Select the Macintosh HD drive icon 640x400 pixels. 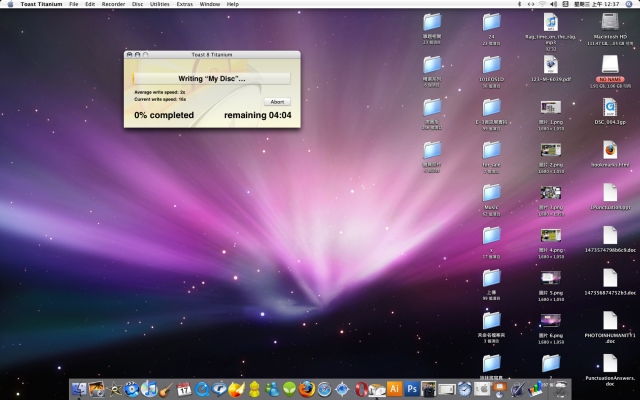click(x=610, y=22)
